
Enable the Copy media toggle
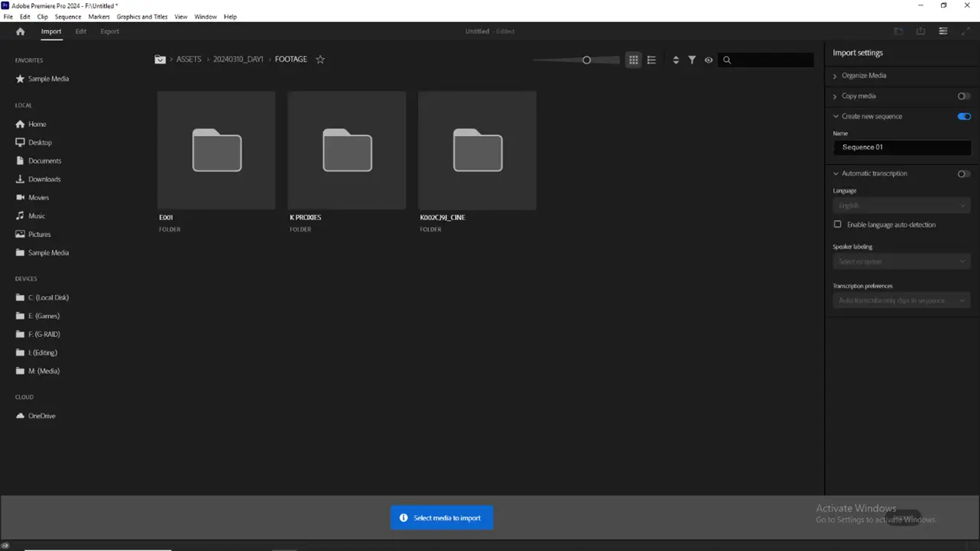[963, 96]
